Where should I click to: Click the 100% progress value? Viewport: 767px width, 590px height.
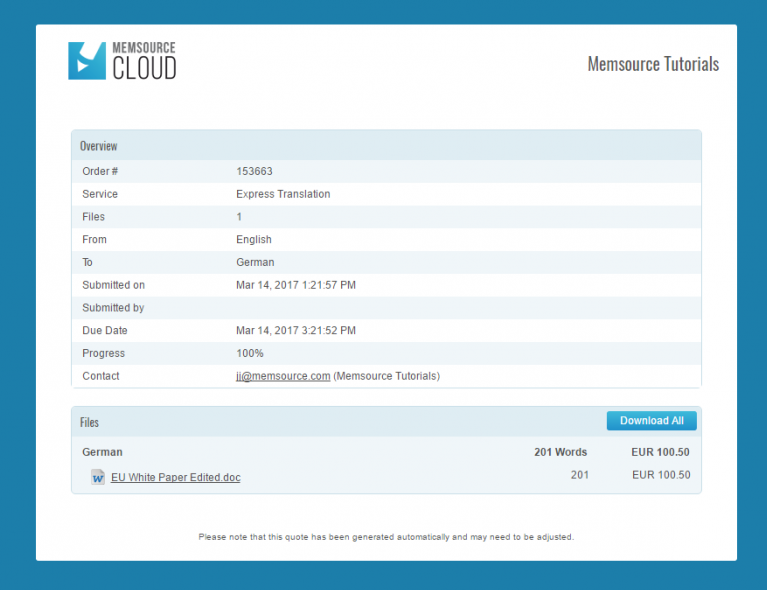pyautogui.click(x=250, y=353)
